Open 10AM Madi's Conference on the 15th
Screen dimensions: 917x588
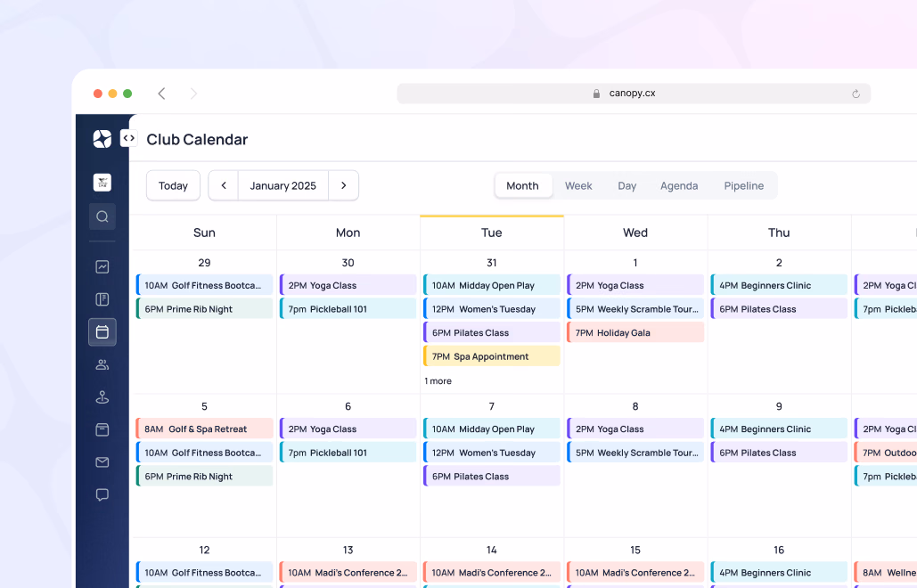click(x=635, y=572)
